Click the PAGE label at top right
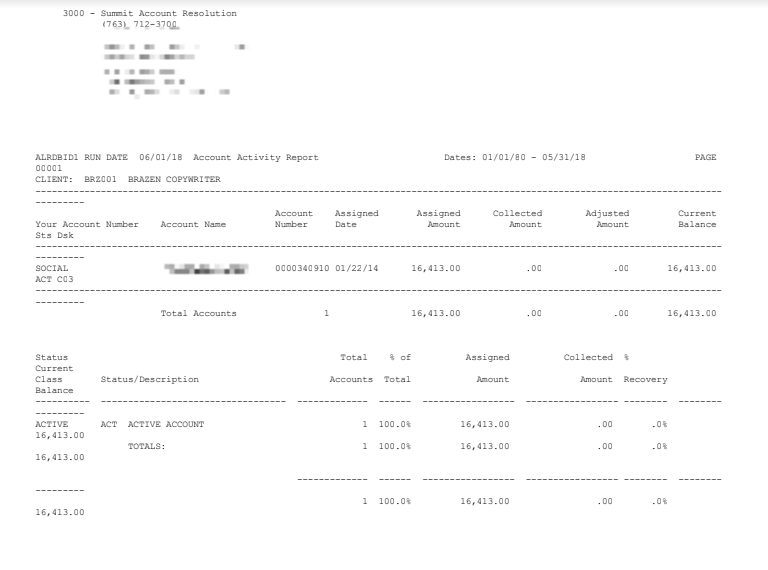The width and height of the screenshot is (768, 570). [704, 158]
